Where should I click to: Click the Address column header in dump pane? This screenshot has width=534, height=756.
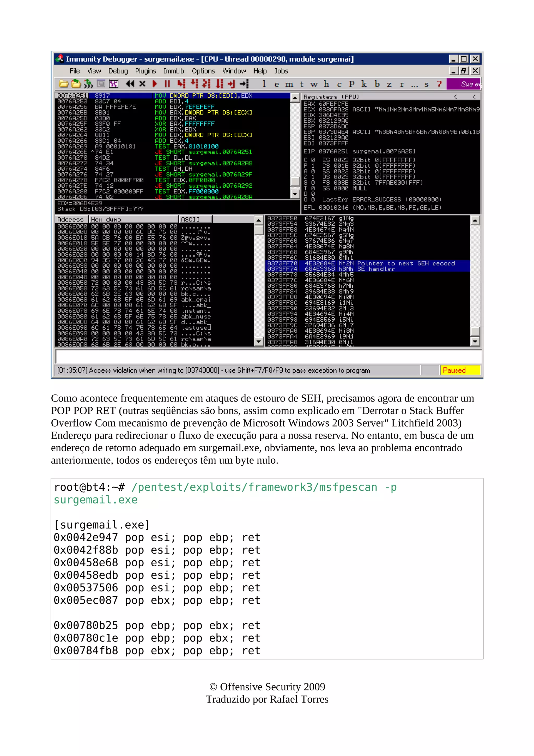click(x=72, y=219)
